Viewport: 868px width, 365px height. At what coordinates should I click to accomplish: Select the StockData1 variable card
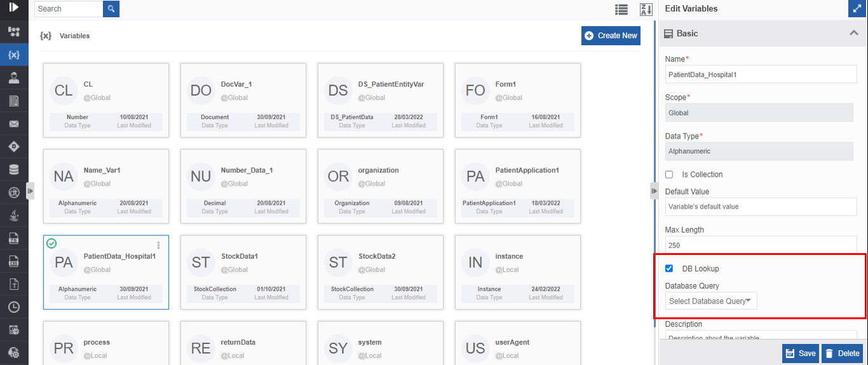[x=243, y=272]
